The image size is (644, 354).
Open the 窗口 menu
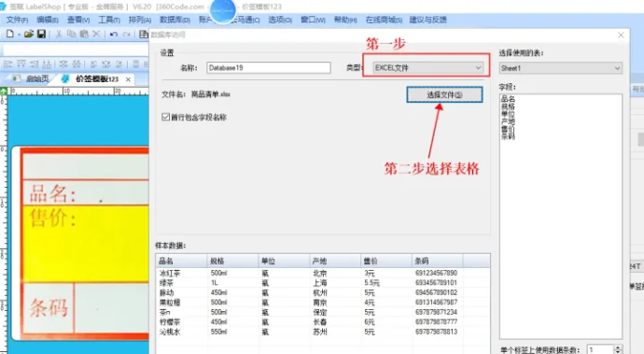tap(313, 20)
